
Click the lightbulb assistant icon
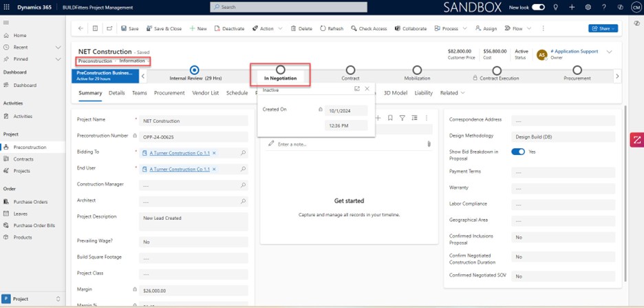coord(556,7)
